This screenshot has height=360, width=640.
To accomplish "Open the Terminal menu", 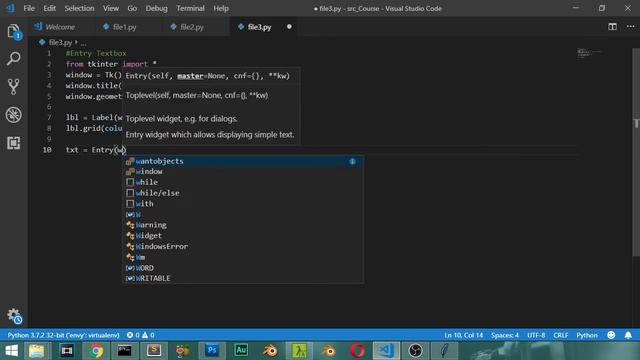I will click(190, 8).
